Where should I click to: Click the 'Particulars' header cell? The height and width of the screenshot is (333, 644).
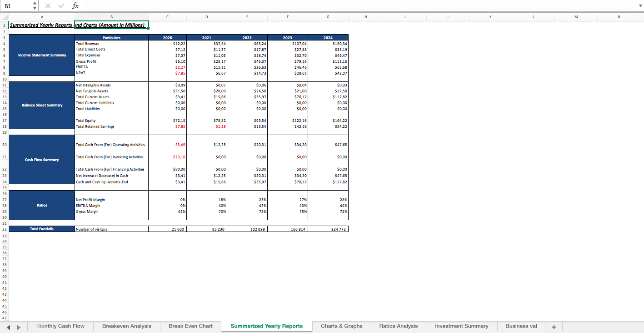111,38
